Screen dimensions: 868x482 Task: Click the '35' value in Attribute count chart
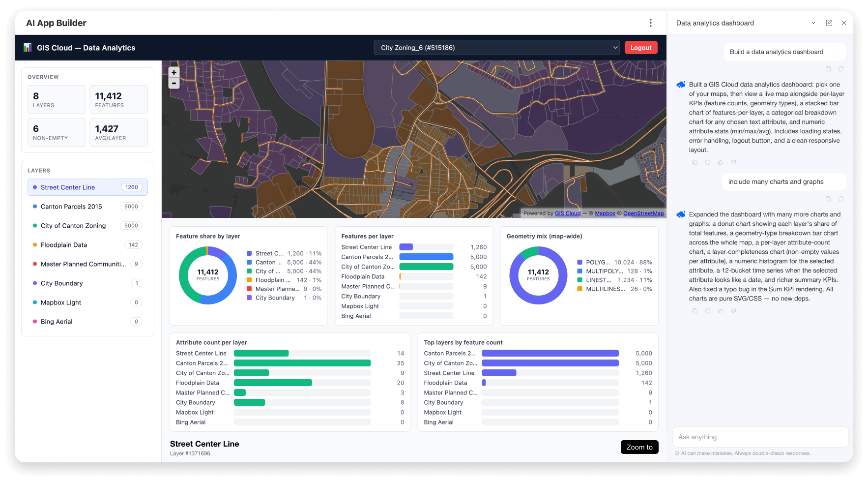(401, 363)
